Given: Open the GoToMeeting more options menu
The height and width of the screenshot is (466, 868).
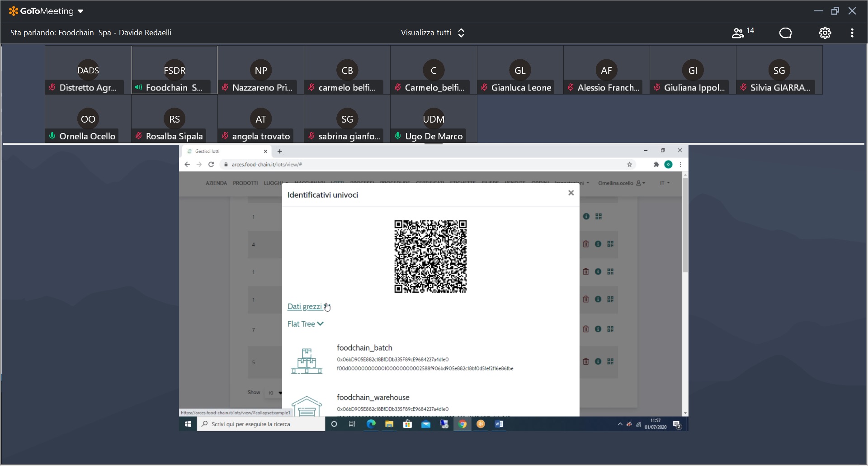Looking at the screenshot, I should pyautogui.click(x=852, y=33).
